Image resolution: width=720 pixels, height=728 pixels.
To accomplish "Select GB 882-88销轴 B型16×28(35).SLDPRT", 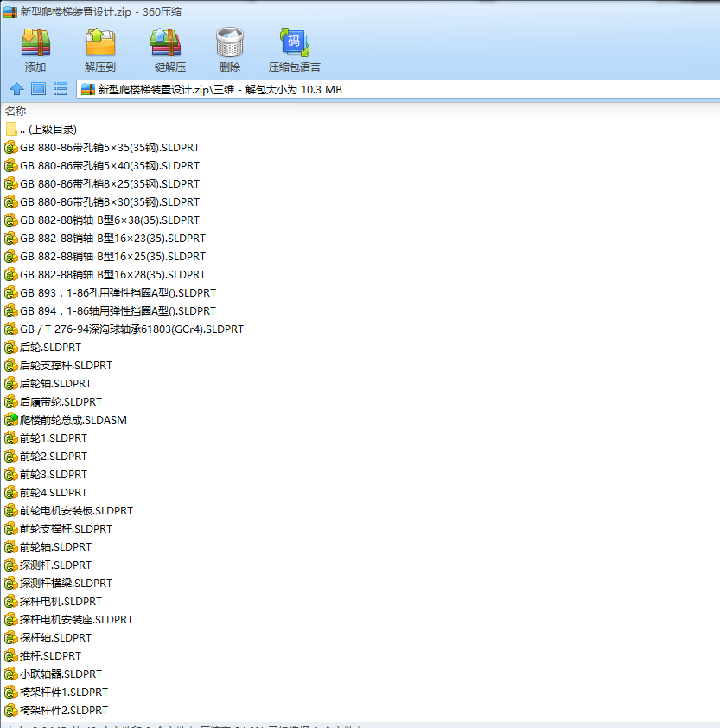I will coord(105,274).
